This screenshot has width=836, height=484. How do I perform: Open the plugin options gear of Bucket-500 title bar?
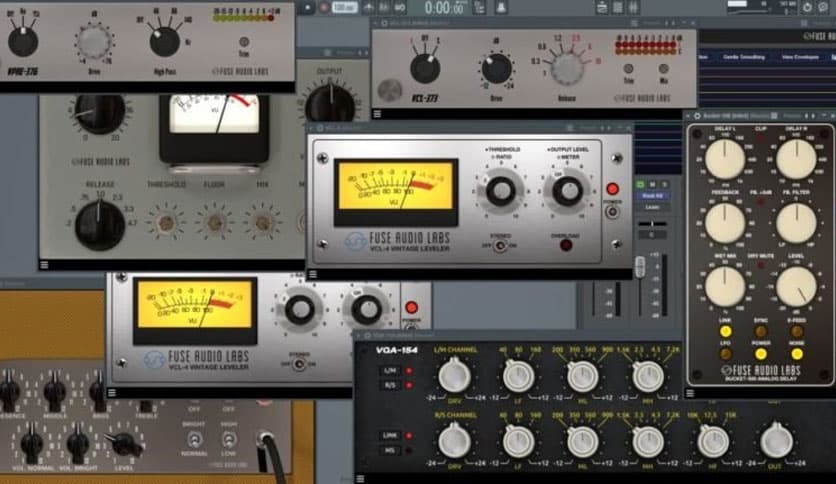tap(697, 116)
